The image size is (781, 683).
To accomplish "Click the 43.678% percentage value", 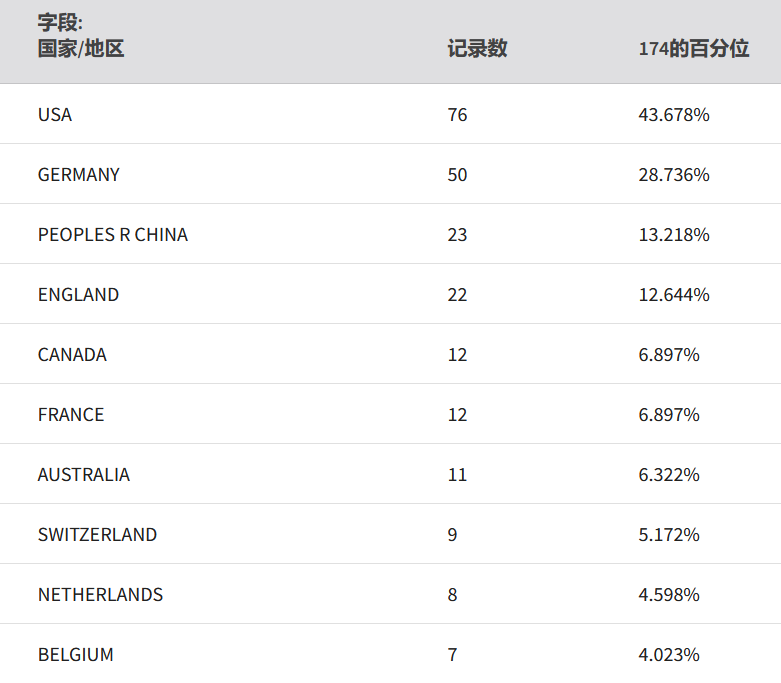I will click(x=674, y=115).
